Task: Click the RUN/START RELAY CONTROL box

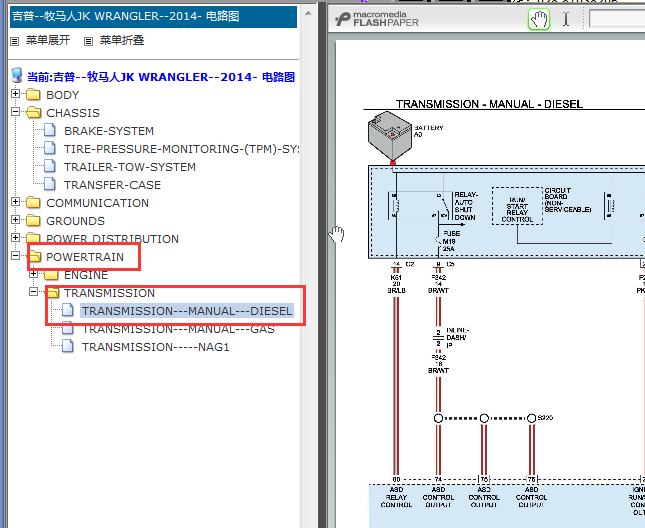Action: click(x=517, y=206)
